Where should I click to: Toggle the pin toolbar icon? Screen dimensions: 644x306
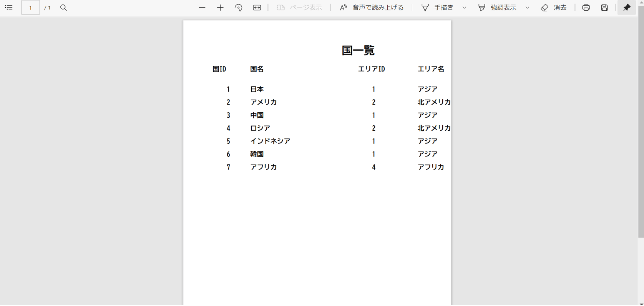pos(627,8)
